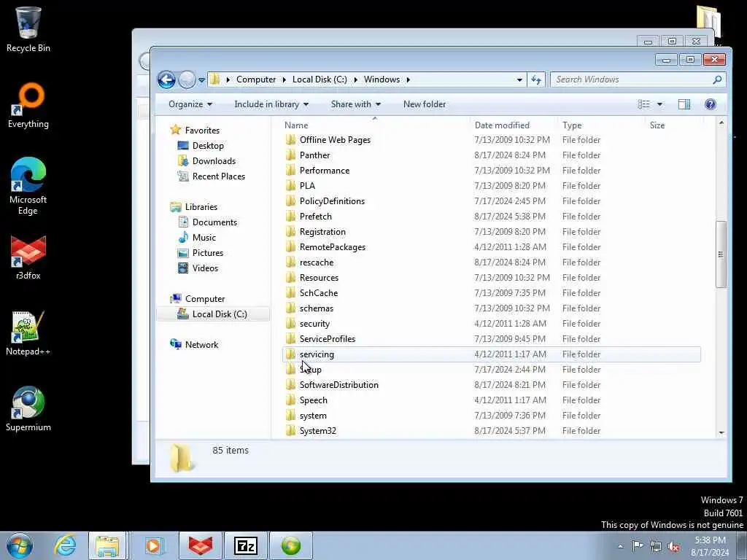Select Network in the navigation pane

[x=201, y=345]
